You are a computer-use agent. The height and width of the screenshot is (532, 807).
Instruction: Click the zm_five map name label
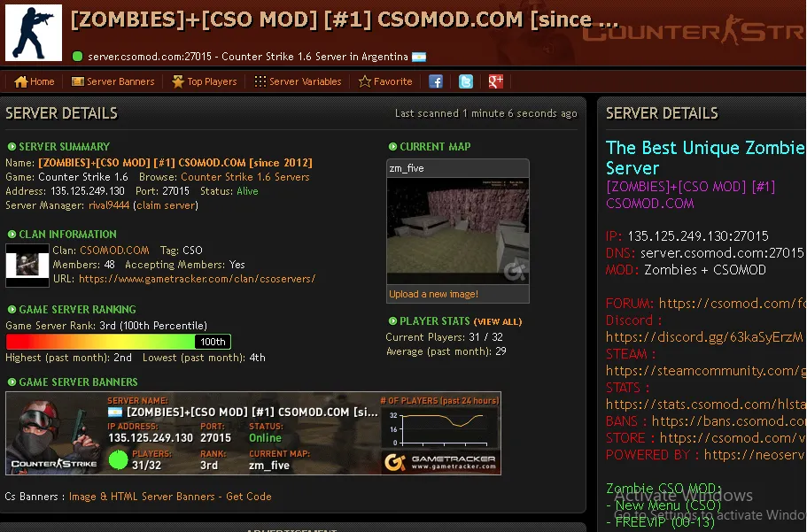407,168
